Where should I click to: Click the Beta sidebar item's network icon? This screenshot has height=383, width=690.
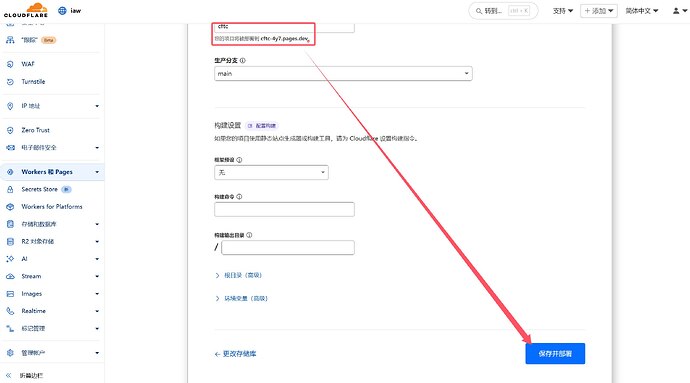click(x=10, y=40)
